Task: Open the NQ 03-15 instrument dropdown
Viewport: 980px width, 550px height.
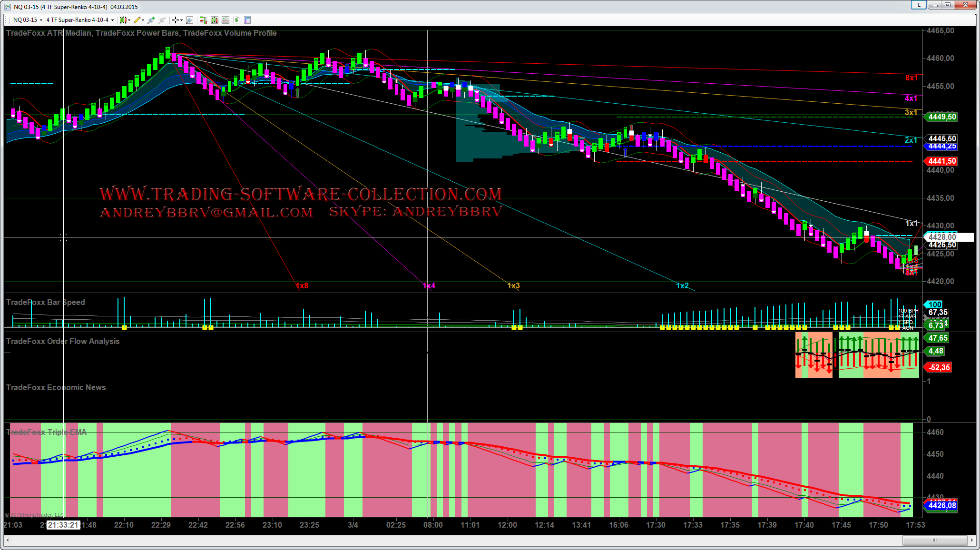Action: 28,20
